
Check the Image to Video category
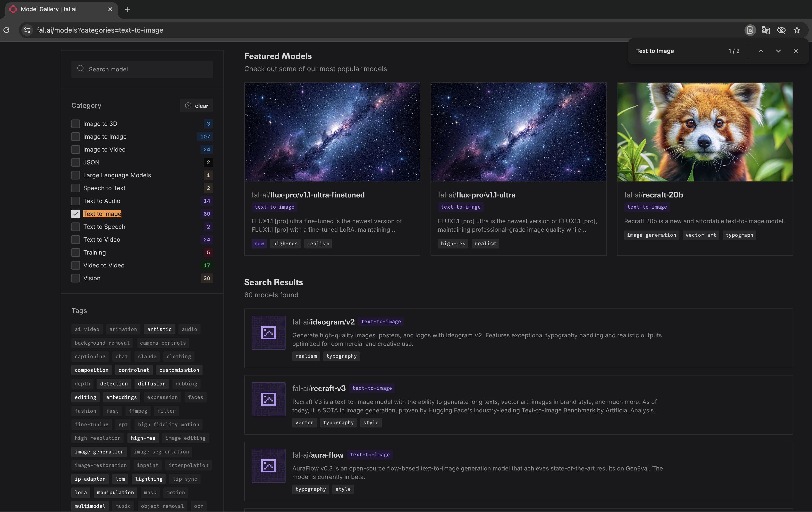76,149
